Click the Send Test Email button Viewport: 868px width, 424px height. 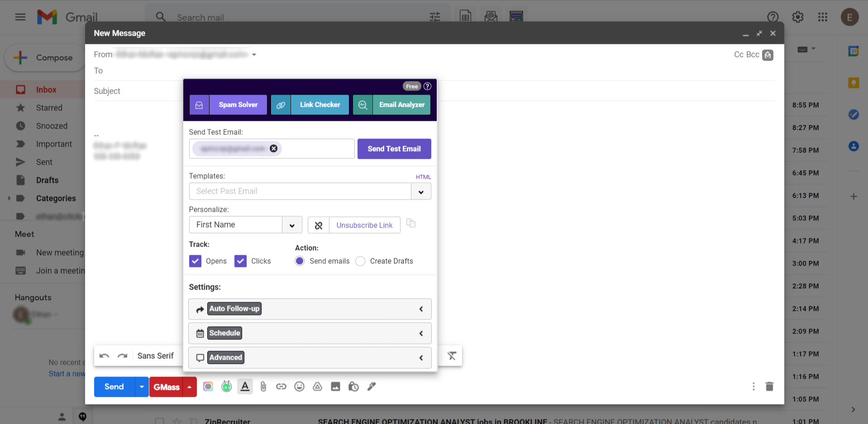(x=394, y=149)
